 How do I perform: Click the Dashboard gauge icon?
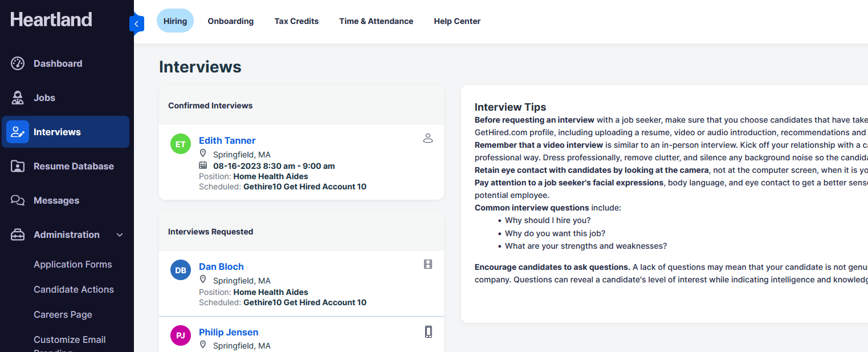coord(18,63)
